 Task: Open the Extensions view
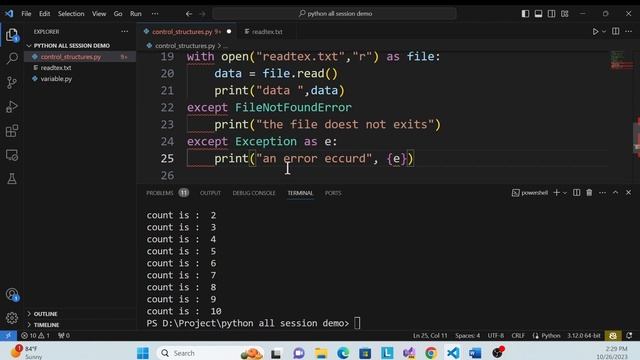pyautogui.click(x=12, y=131)
